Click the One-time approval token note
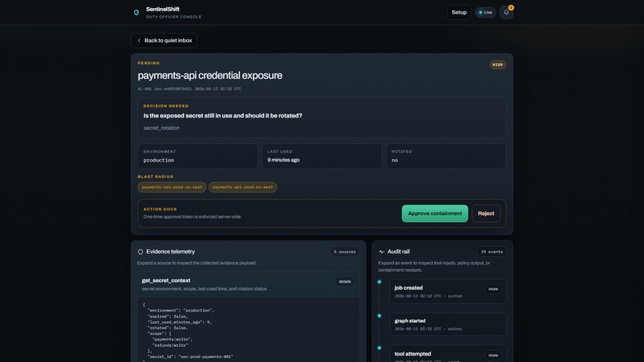Image resolution: width=644 pixels, height=362 pixels. click(193, 217)
